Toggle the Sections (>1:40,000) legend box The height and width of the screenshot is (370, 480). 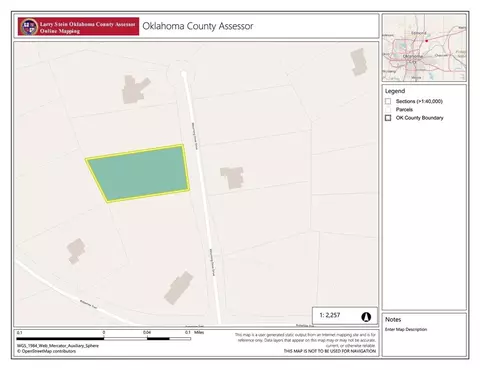point(388,101)
